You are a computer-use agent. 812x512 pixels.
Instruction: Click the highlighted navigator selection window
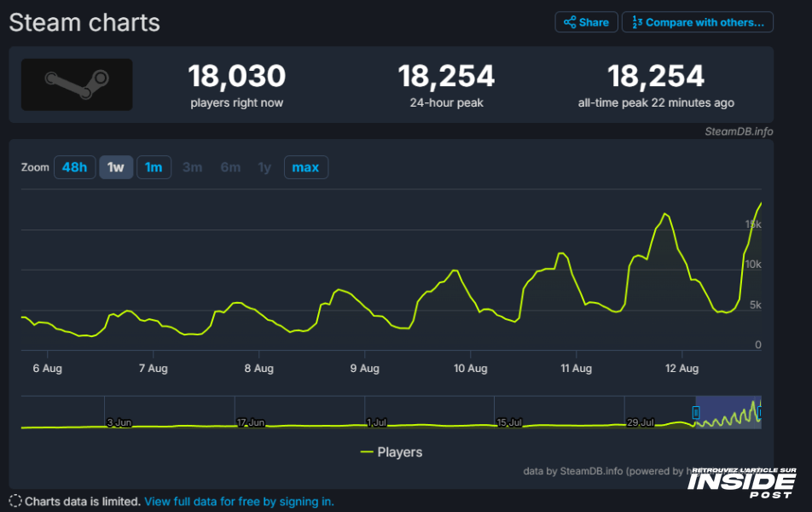click(x=728, y=412)
